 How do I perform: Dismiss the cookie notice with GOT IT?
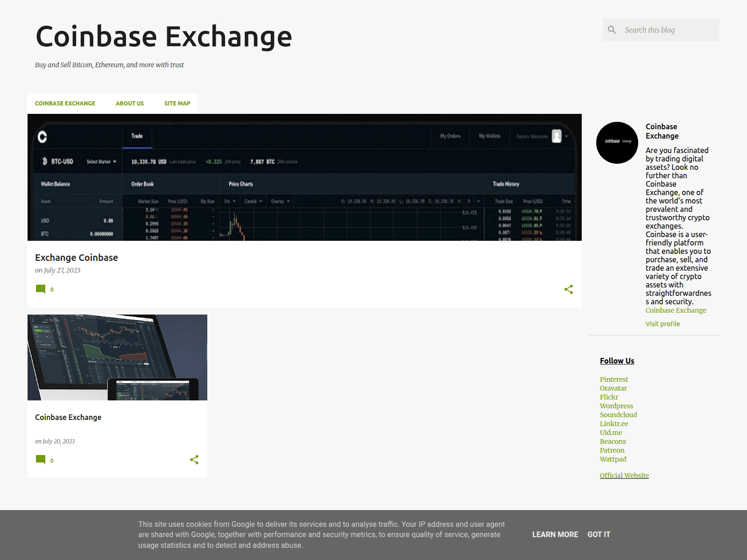coord(599,534)
